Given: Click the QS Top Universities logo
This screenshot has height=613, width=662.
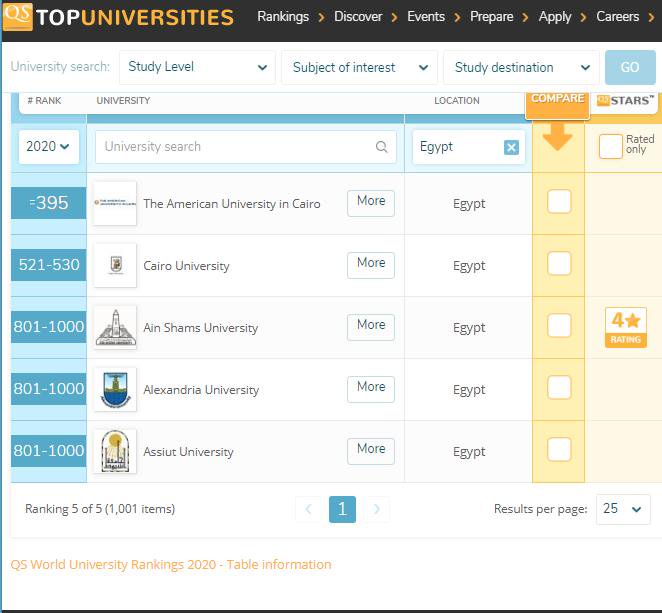Looking at the screenshot, I should point(118,17).
